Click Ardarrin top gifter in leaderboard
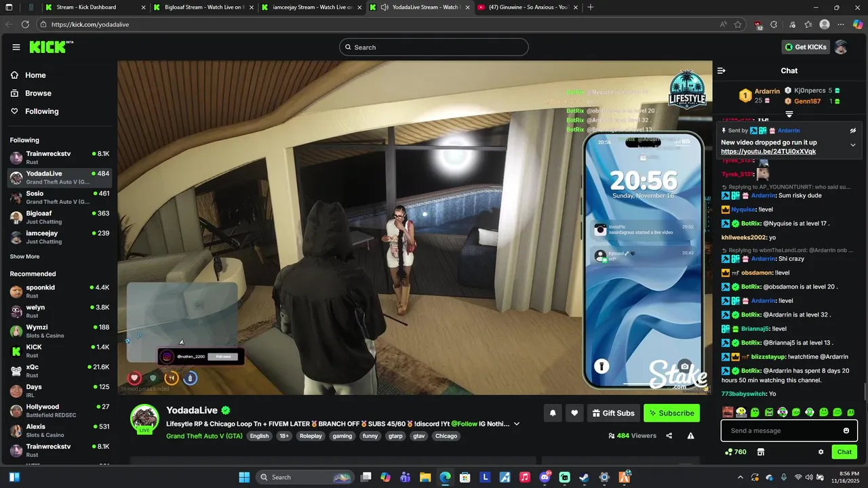This screenshot has width=868, height=488. [767, 91]
